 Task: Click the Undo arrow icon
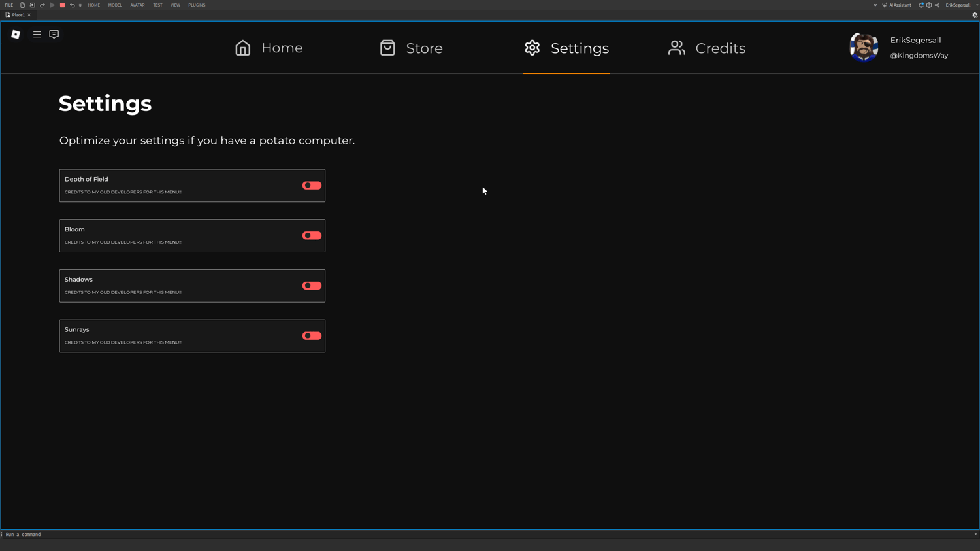(72, 5)
